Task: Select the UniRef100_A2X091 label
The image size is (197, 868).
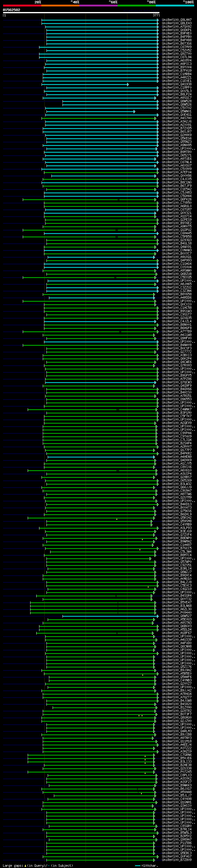Action: pyautogui.click(x=177, y=125)
